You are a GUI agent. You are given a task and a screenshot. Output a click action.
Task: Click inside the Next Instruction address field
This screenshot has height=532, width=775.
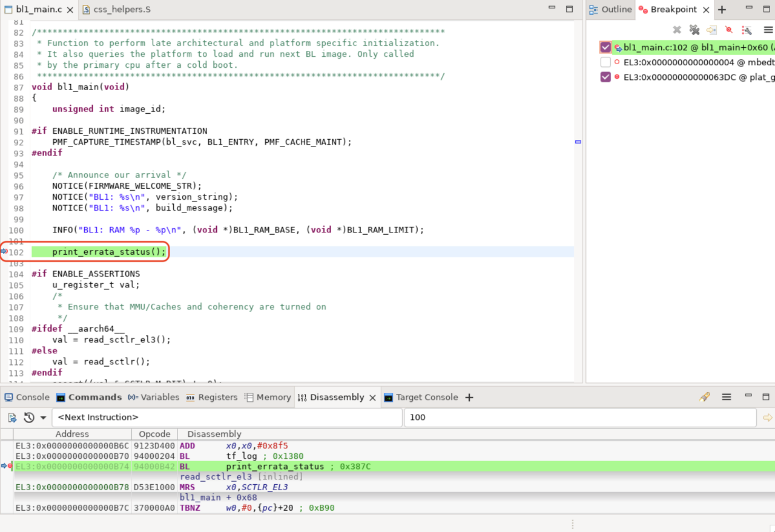(227, 417)
